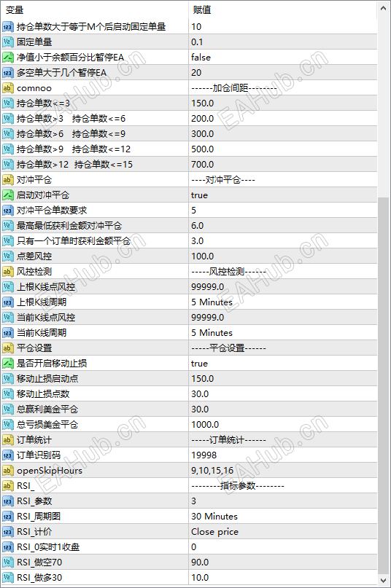Image resolution: width=391 pixels, height=588 pixels.
Task: Select the RSI_计价 row label
Action: [34, 532]
